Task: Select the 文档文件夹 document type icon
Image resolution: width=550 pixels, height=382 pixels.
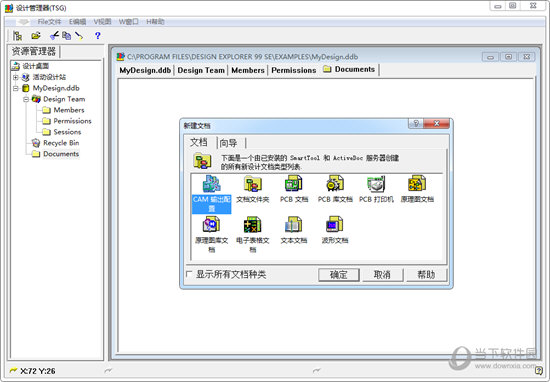Action: click(253, 183)
